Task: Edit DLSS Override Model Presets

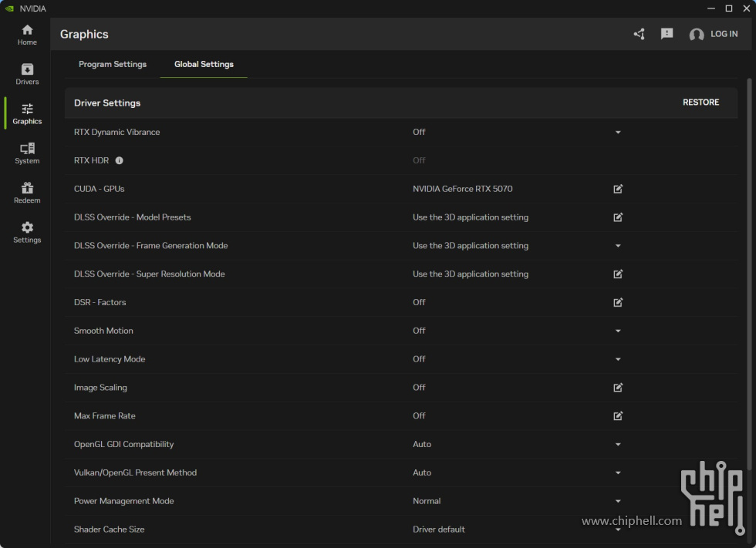Action: tap(618, 217)
